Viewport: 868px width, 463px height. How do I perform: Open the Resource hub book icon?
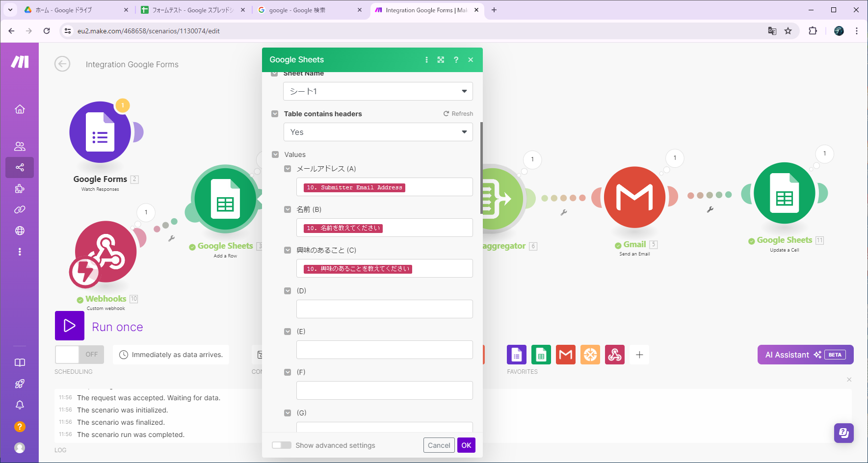coord(20,362)
